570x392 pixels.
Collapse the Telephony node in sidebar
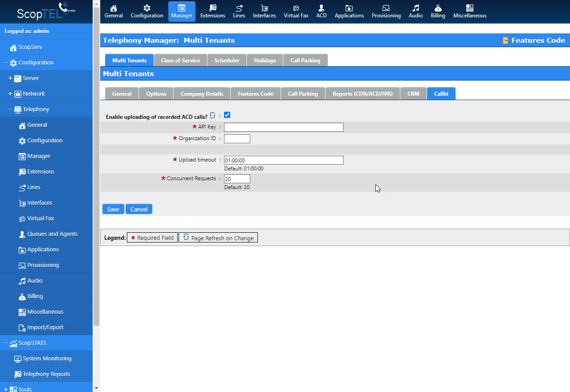click(10, 109)
